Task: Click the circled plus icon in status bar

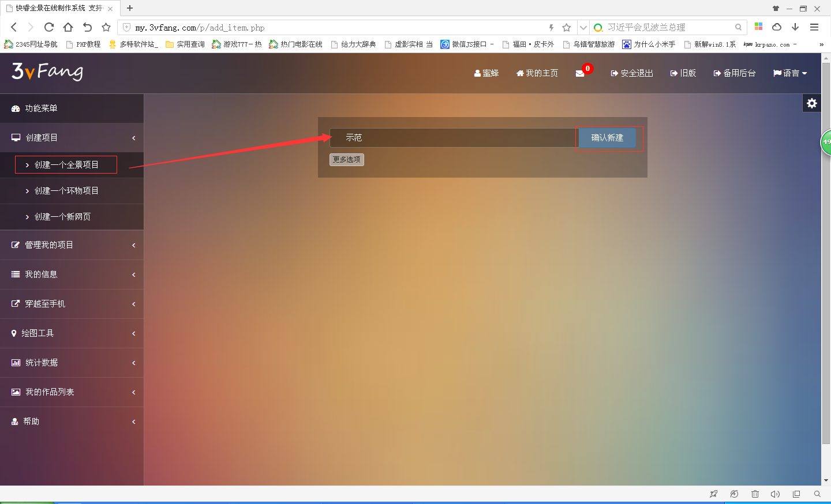Action: click(734, 494)
